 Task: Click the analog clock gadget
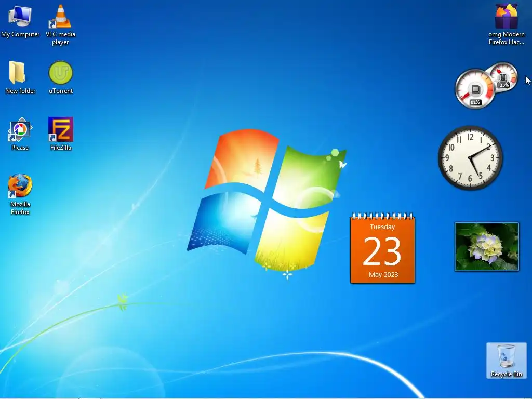[x=470, y=158]
